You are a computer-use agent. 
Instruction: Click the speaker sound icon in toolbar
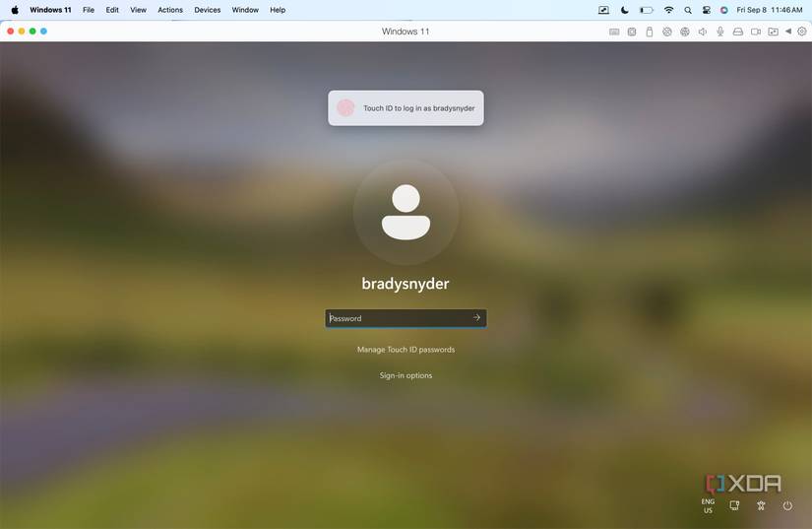702,32
